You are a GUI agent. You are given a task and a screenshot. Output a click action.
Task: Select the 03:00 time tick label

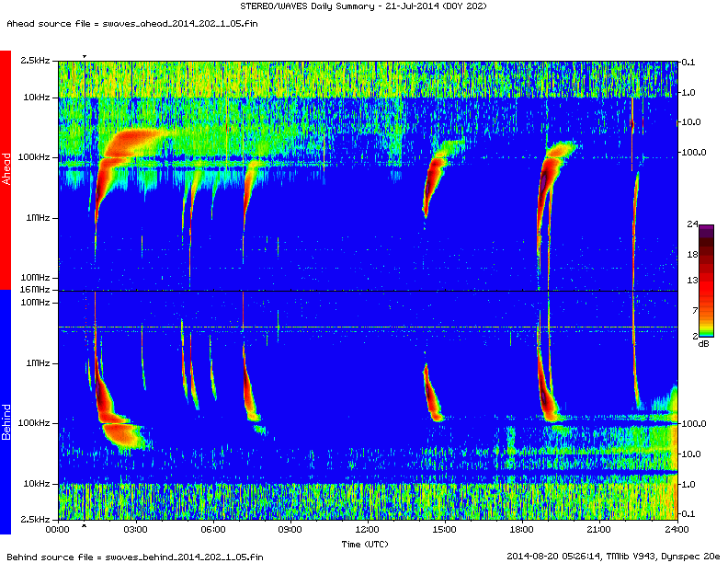tap(135, 530)
